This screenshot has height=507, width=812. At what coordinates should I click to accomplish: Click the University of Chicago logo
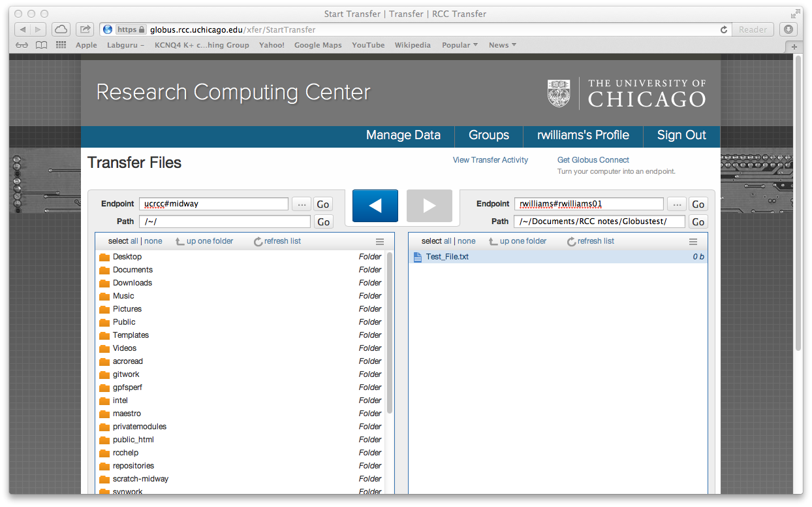pyautogui.click(x=627, y=93)
